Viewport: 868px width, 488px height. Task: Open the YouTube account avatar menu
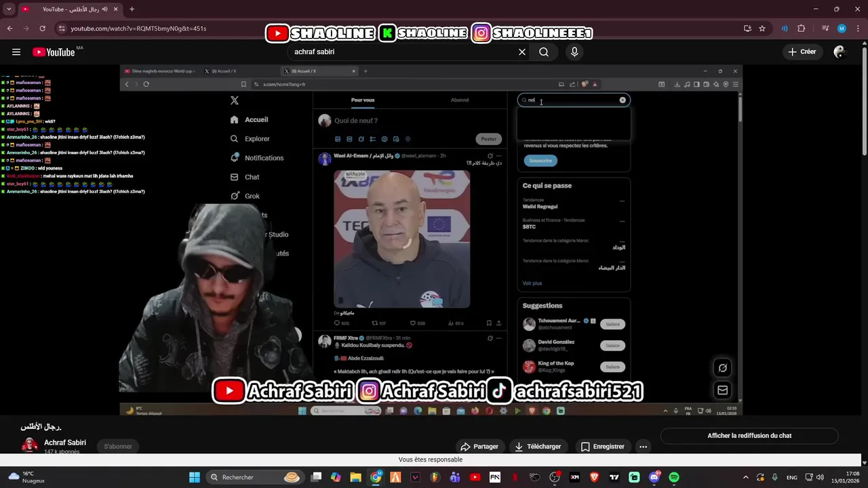pyautogui.click(x=840, y=52)
